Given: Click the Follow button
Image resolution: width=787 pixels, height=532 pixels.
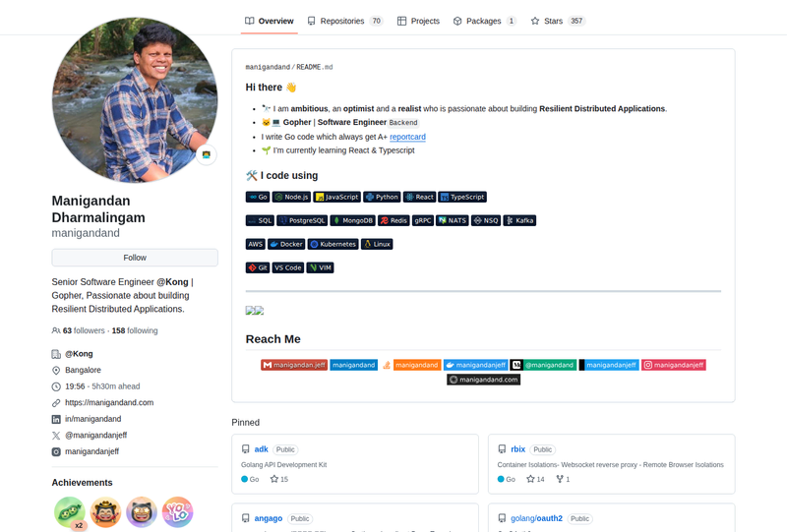Looking at the screenshot, I should (x=135, y=258).
